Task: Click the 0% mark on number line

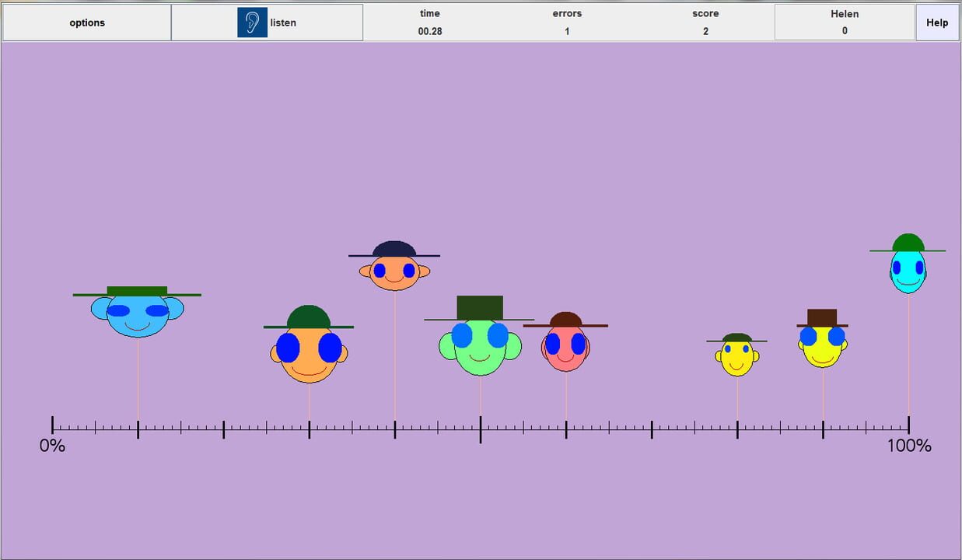Action: (53, 426)
